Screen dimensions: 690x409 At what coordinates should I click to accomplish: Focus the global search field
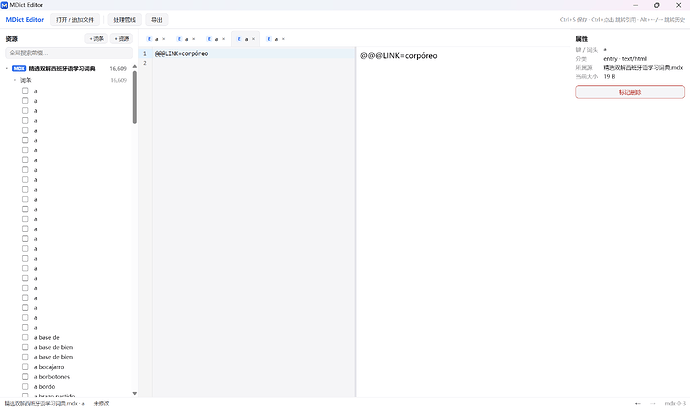[69, 53]
